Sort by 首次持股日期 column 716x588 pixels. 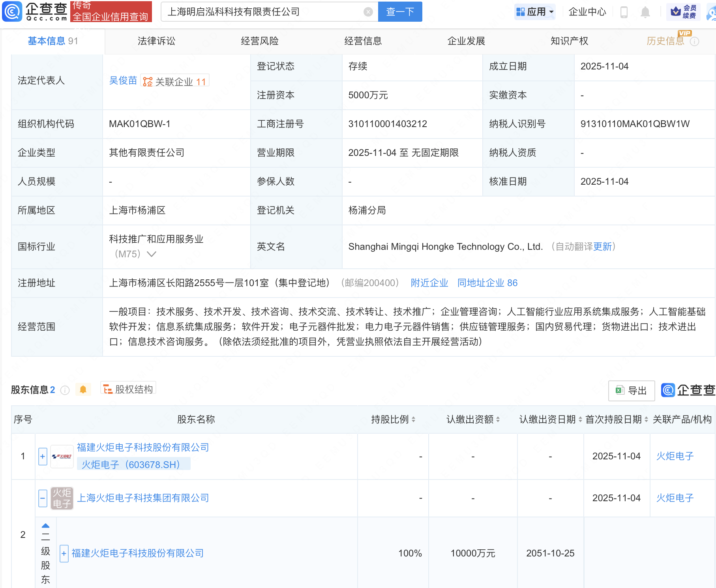pos(646,419)
